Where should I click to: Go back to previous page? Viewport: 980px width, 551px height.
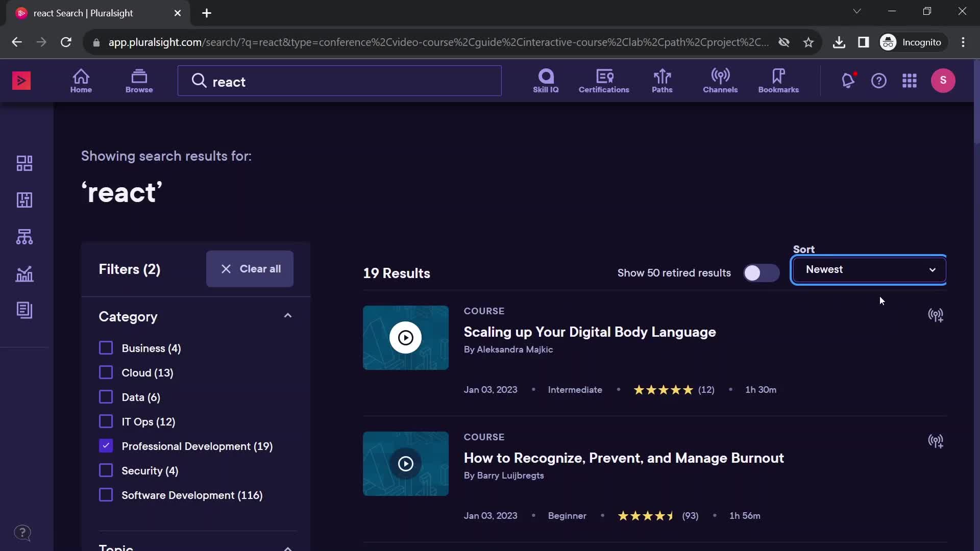17,42
